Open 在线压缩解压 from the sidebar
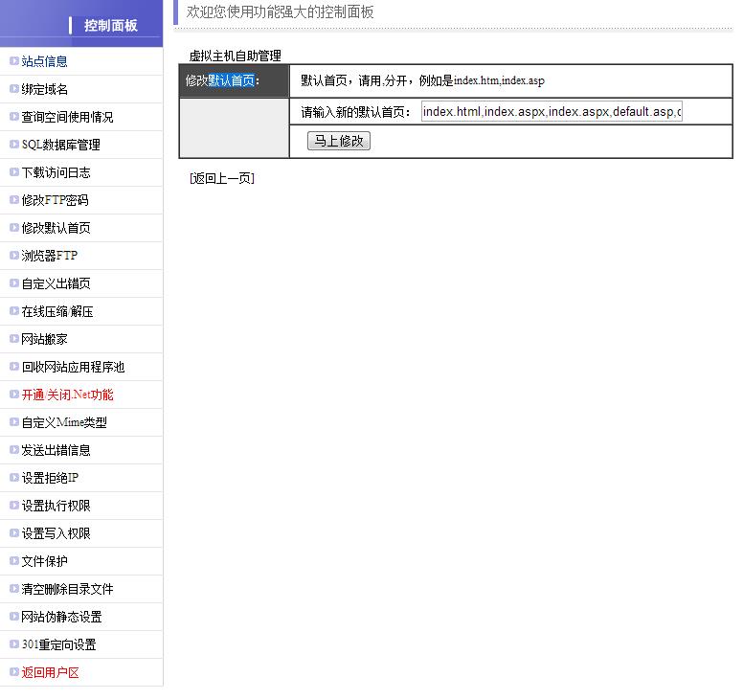Screen dimensions: 743x700 (57, 311)
